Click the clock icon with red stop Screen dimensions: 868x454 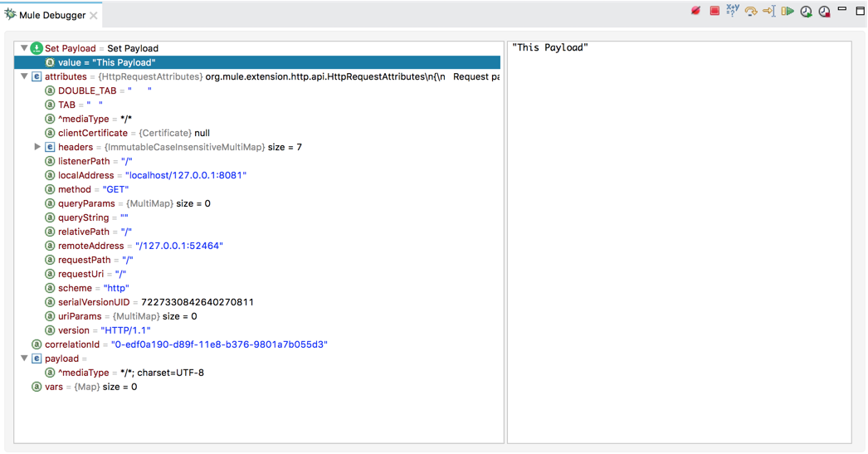tap(824, 12)
